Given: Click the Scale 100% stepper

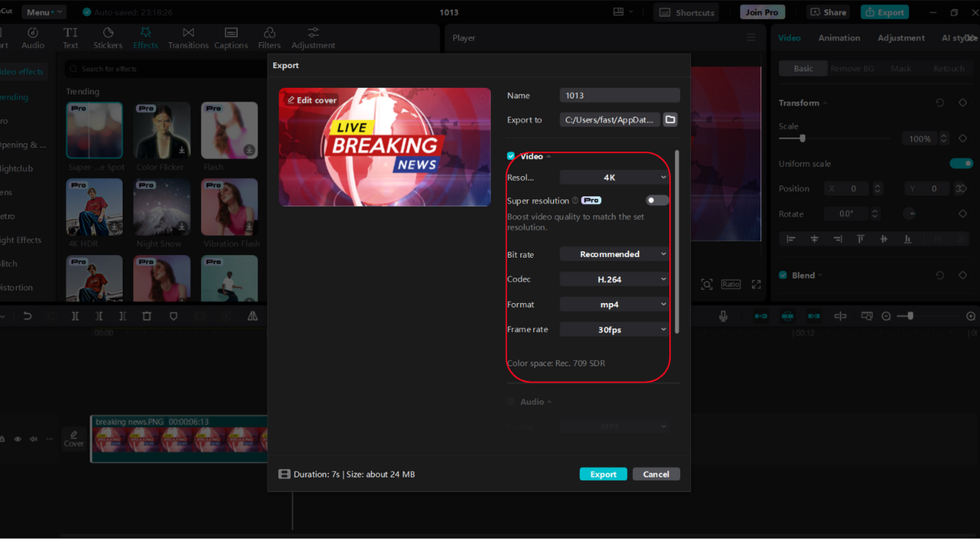Looking at the screenshot, I should (x=943, y=138).
